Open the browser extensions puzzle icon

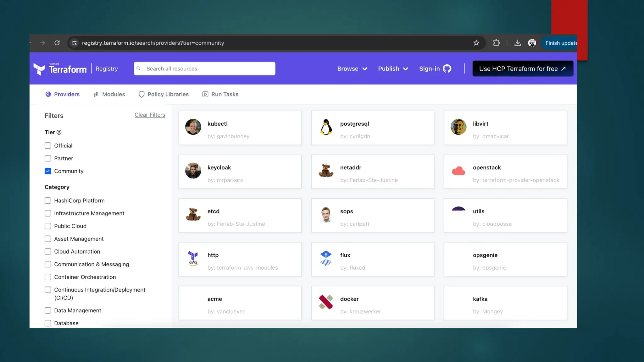pos(496,43)
